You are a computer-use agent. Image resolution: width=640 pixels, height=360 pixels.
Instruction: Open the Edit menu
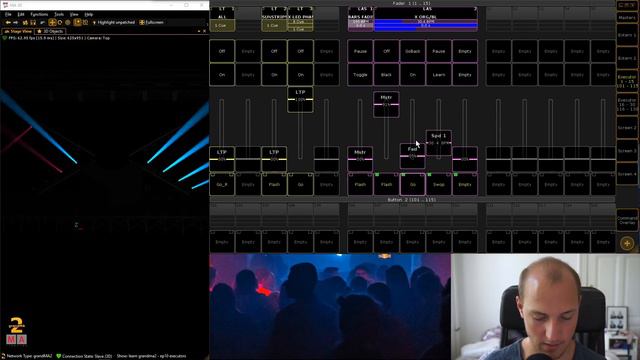tap(21, 14)
